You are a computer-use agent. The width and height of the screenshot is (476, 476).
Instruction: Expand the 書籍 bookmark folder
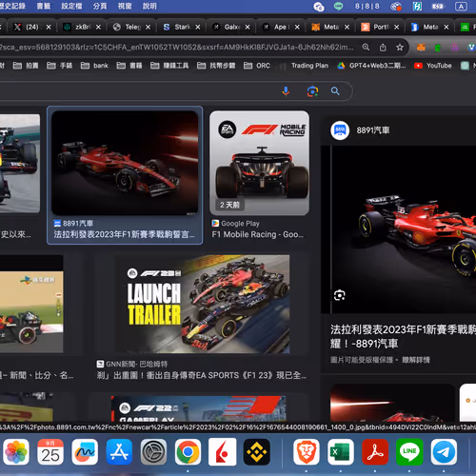tap(129, 66)
